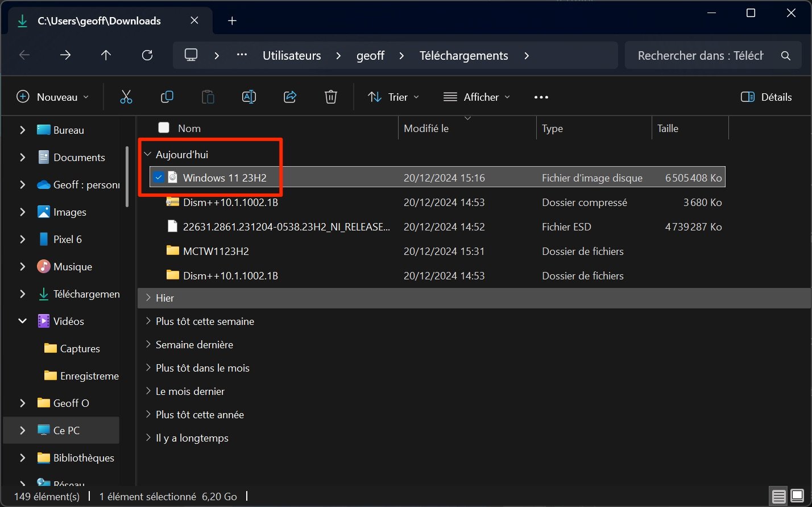Viewport: 812px width, 507px height.
Task: Select the Captures folder in sidebar
Action: click(80, 348)
